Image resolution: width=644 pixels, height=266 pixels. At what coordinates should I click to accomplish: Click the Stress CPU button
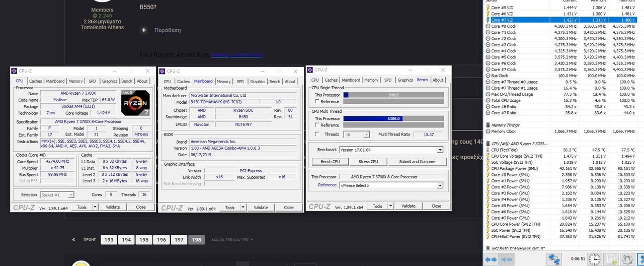pos(368,162)
